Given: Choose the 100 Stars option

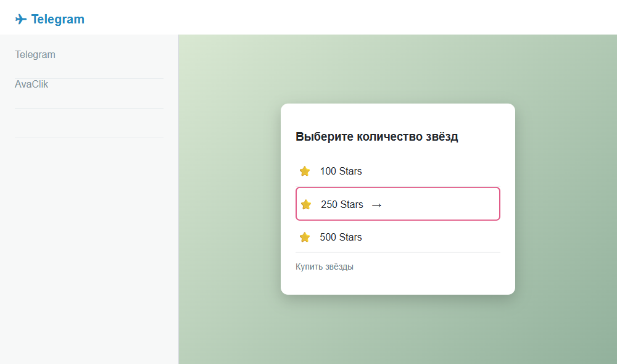Looking at the screenshot, I should [398, 171].
